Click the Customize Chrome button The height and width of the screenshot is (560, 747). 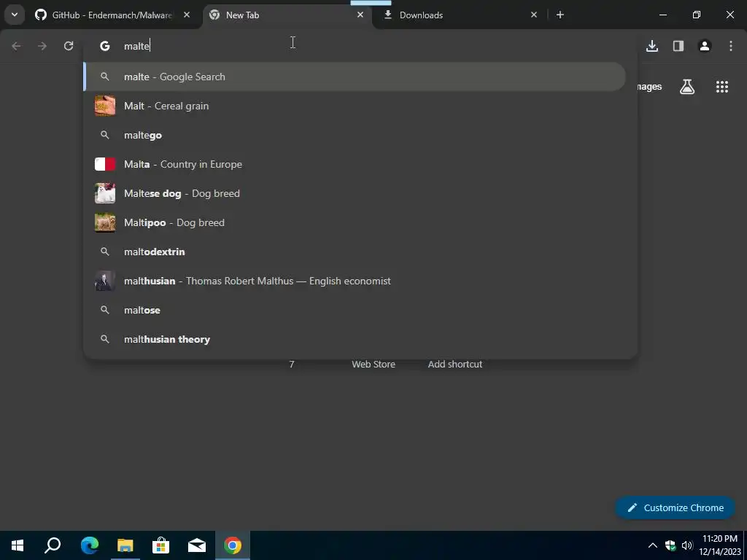(x=675, y=507)
